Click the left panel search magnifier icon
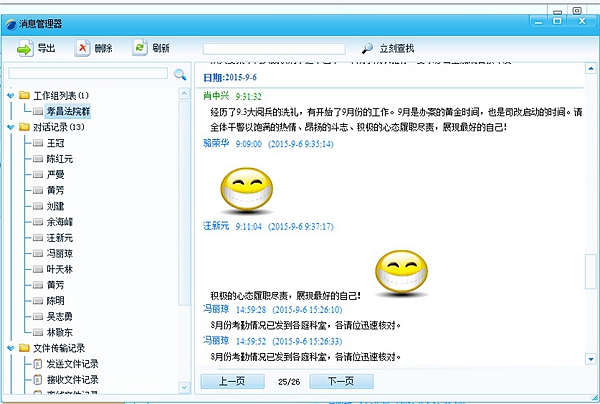600x404 pixels. [180, 74]
